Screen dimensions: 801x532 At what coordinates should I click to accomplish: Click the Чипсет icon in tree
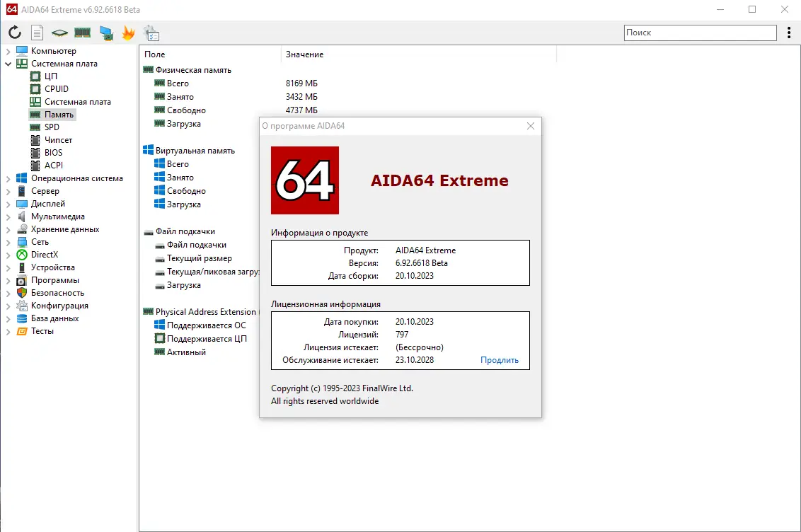coord(35,140)
